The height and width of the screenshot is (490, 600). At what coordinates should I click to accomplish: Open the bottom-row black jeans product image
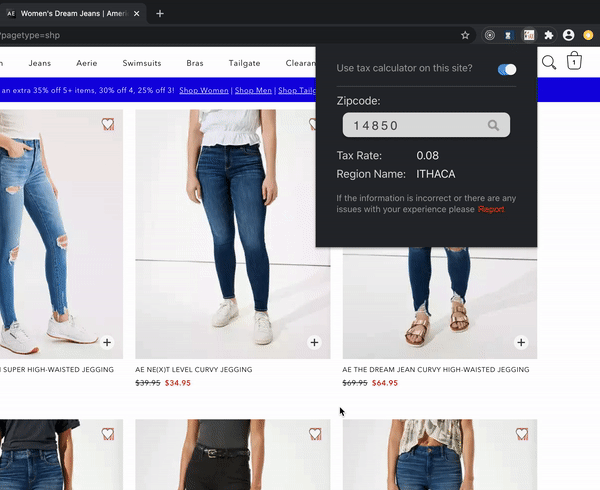[x=233, y=455]
